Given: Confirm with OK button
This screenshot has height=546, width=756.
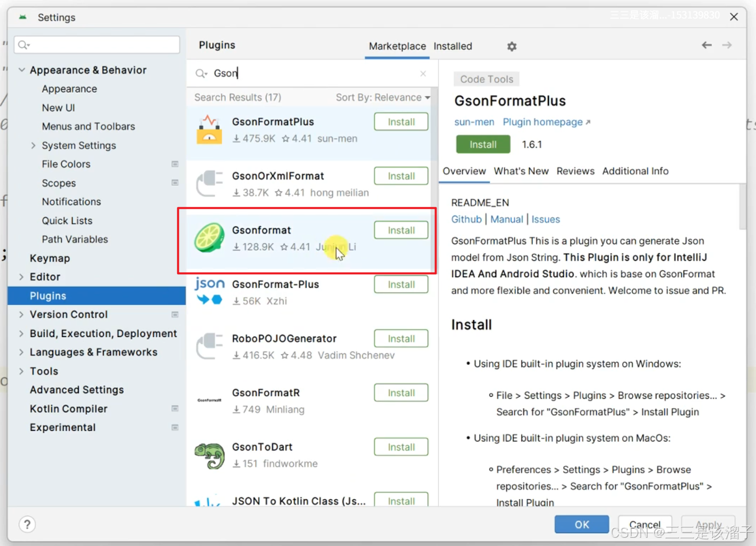Looking at the screenshot, I should pos(582,524).
